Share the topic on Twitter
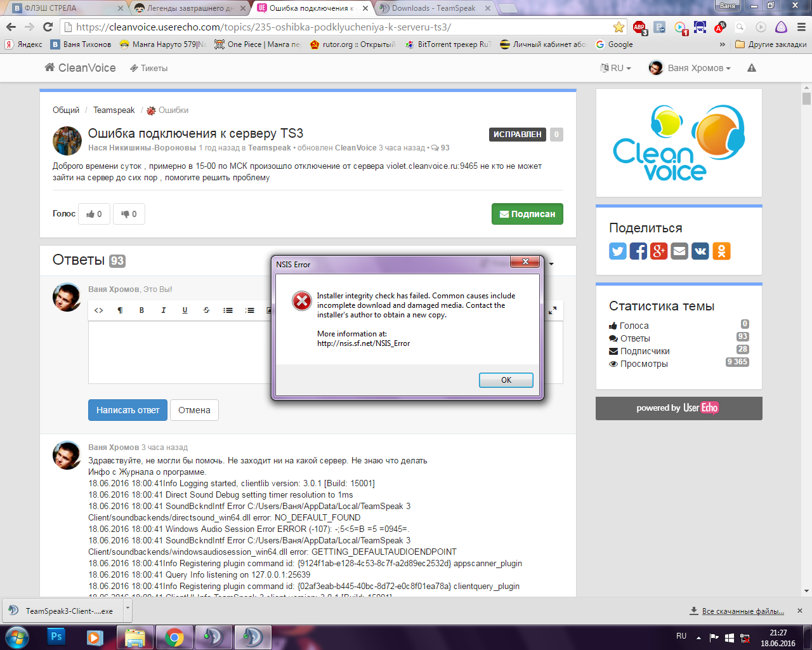This screenshot has width=812, height=650. [x=618, y=251]
